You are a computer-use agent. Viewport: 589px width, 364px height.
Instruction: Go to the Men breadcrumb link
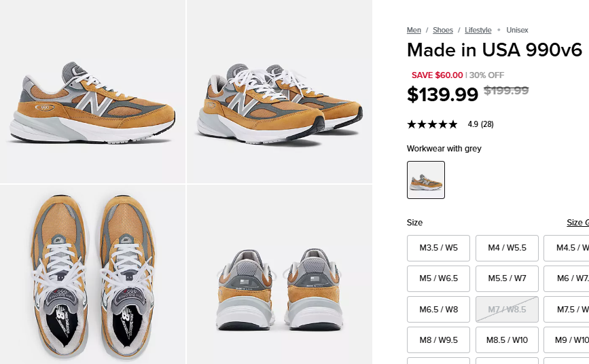[x=414, y=30]
